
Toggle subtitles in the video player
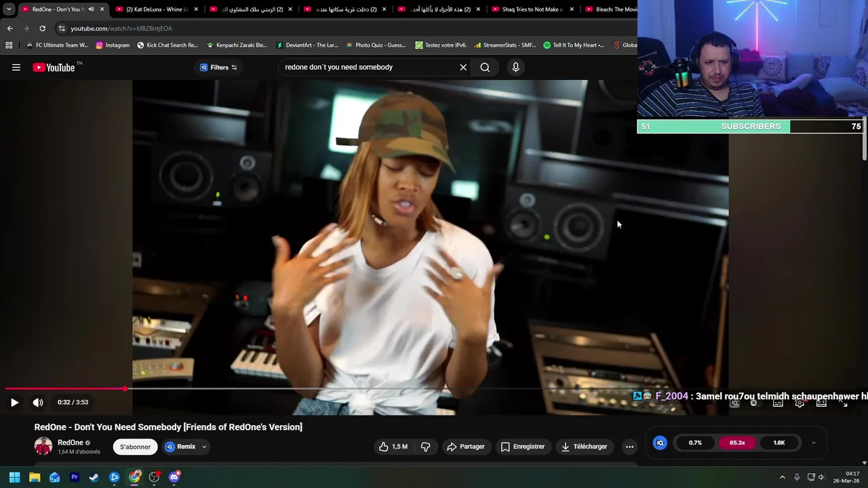point(778,403)
